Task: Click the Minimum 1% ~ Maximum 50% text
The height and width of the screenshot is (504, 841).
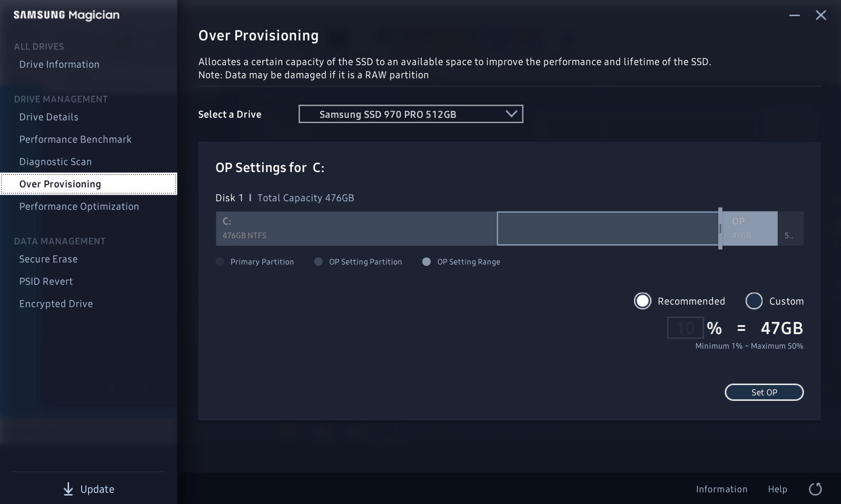Action: click(x=749, y=346)
